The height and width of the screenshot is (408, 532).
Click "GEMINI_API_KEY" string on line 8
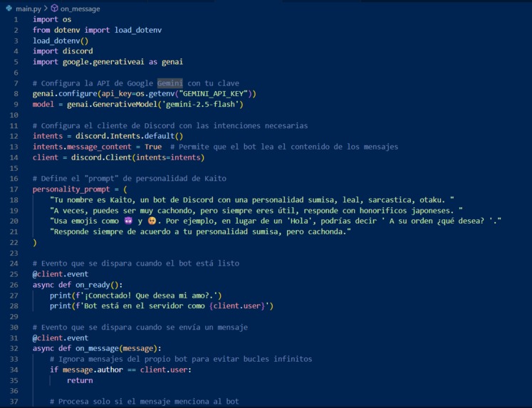[214, 93]
